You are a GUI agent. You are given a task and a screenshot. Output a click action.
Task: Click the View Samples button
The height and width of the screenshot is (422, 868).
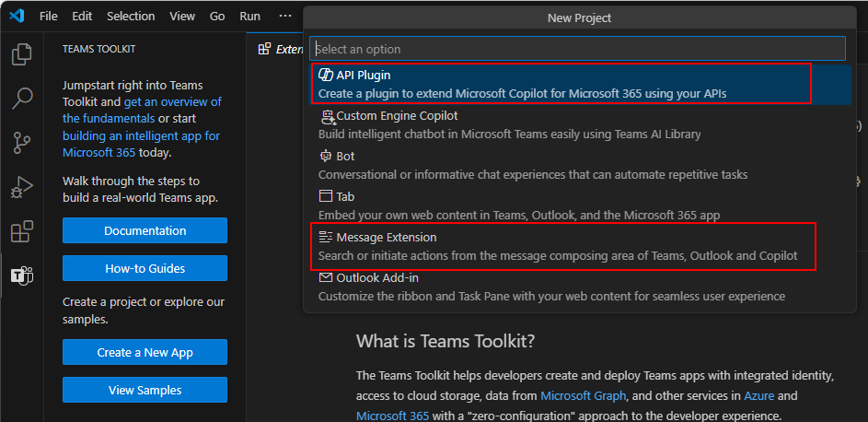point(145,390)
